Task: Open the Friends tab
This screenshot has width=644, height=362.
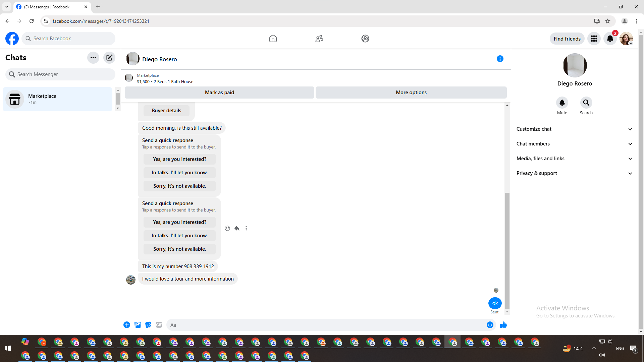Action: pyautogui.click(x=319, y=39)
